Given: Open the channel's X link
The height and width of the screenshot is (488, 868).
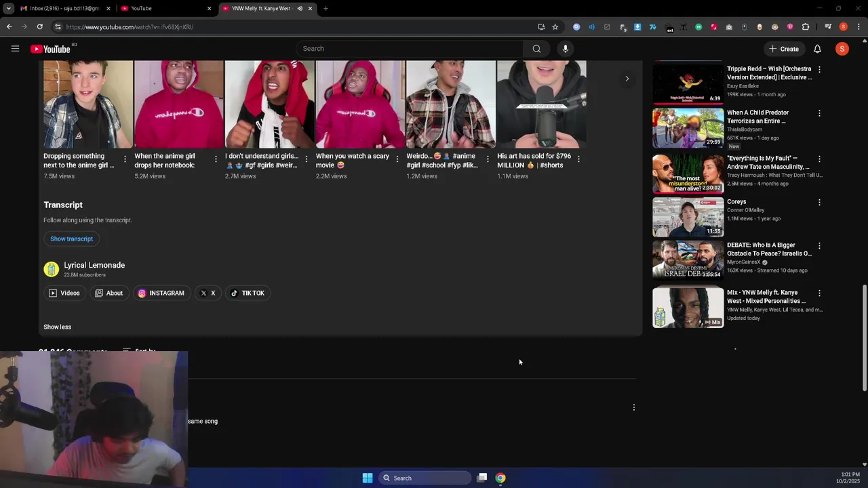Looking at the screenshot, I should coord(208,293).
